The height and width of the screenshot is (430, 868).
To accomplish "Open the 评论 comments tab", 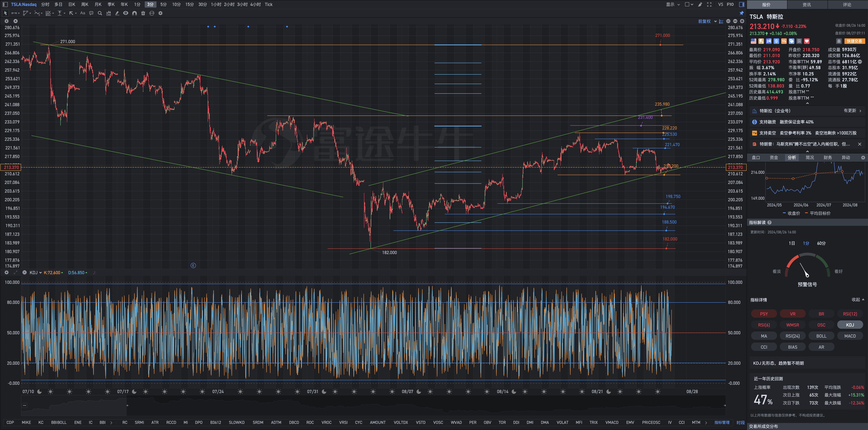I will pos(847,4).
